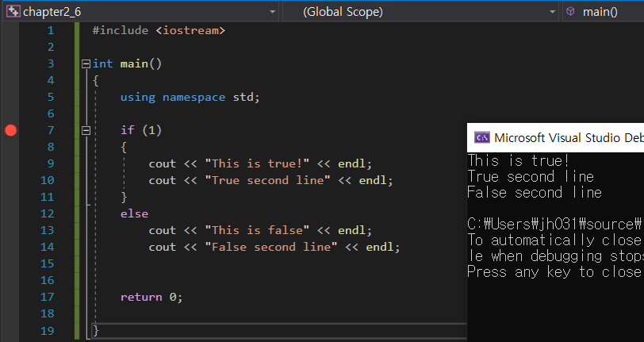Click the Microsoft Visual Studio Debug console title
The image size is (644, 342).
pyautogui.click(x=569, y=137)
